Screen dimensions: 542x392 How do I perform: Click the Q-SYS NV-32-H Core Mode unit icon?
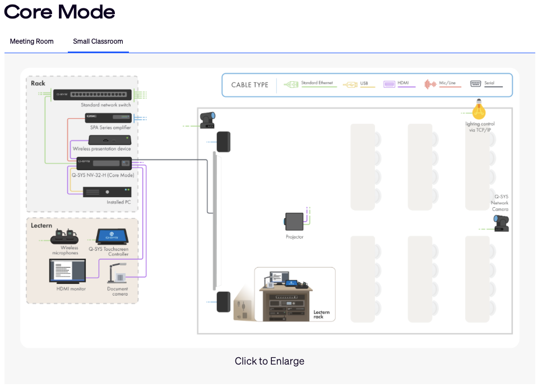tap(104, 163)
